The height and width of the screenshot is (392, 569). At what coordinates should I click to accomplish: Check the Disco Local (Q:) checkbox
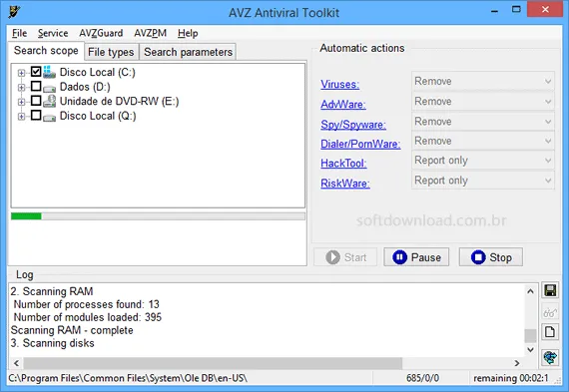tap(36, 116)
